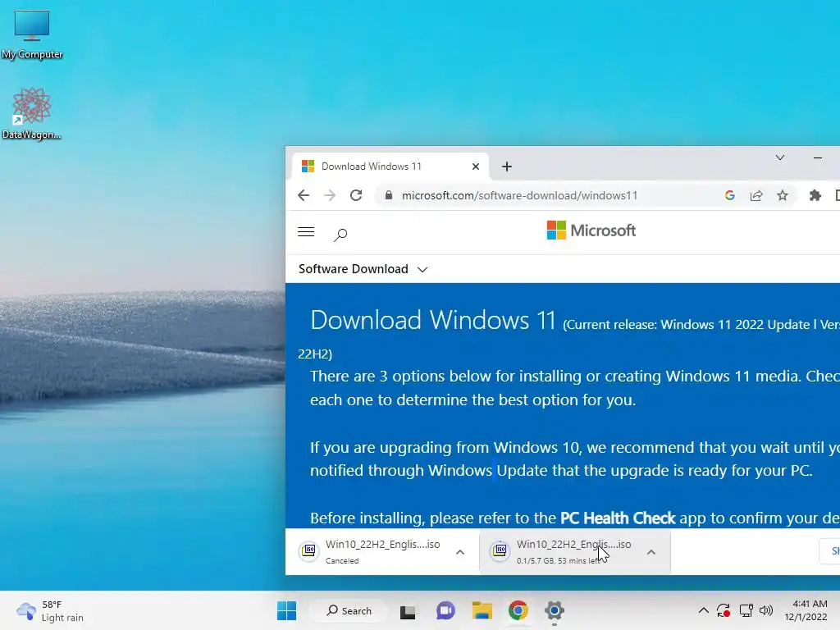Screen dimensions: 840x630
Task: Expand the Software Download dropdown
Action: [x=363, y=269]
